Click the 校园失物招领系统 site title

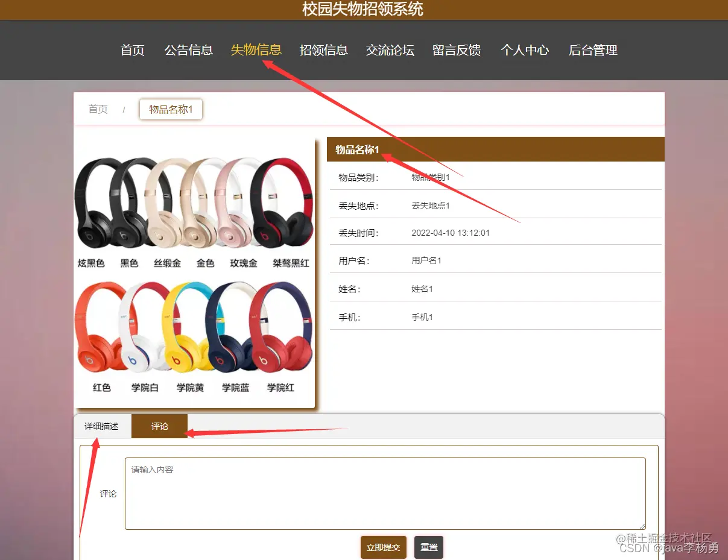[363, 9]
